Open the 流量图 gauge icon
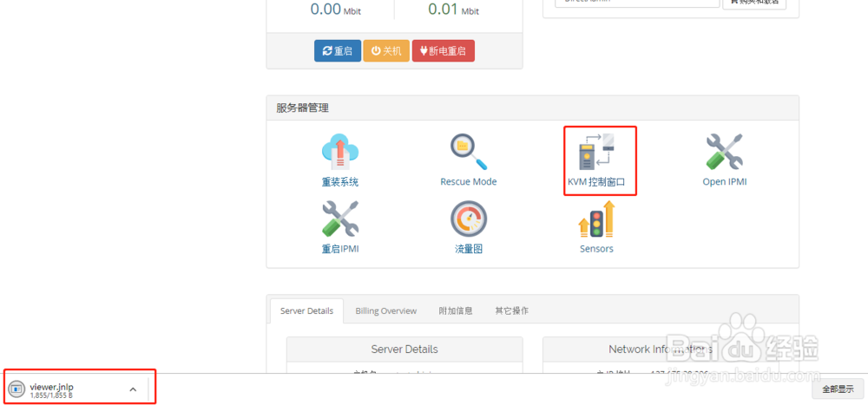This screenshot has height=405, width=868. [469, 219]
